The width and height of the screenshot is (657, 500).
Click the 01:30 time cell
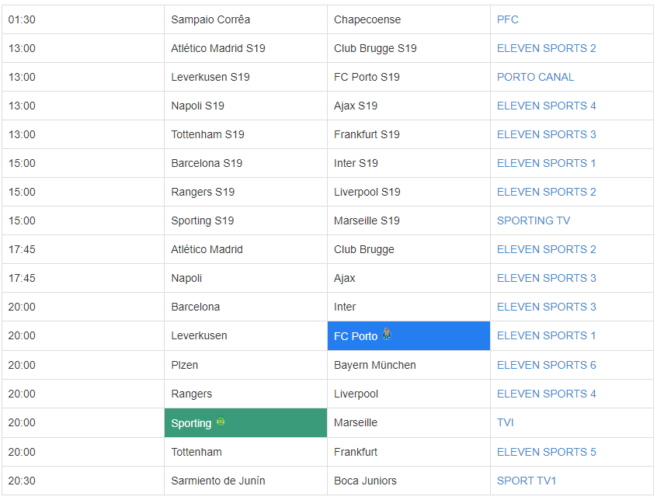point(83,19)
